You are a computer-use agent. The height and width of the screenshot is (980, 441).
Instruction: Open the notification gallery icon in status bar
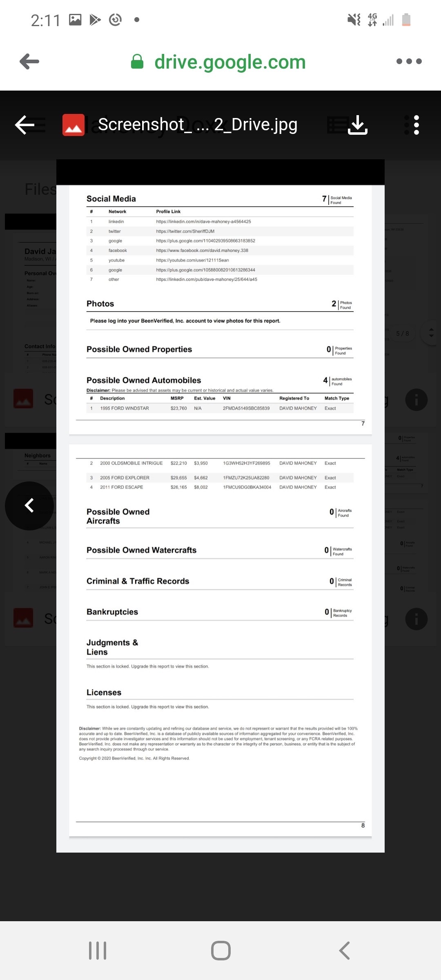[x=75, y=20]
